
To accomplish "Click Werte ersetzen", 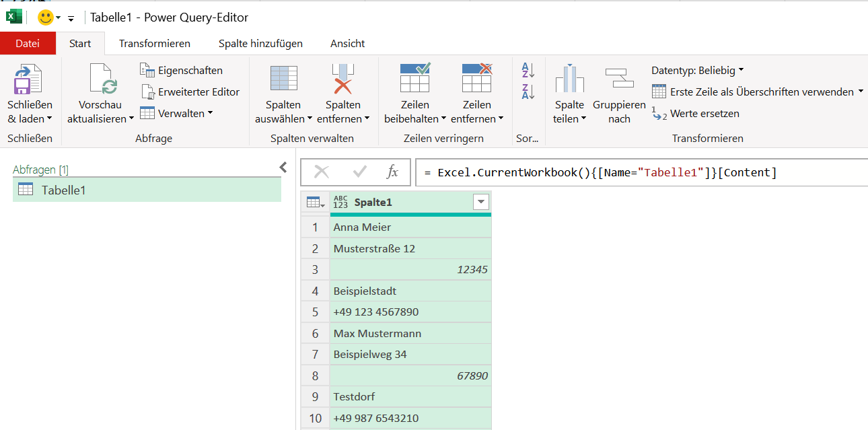I will pos(696,114).
